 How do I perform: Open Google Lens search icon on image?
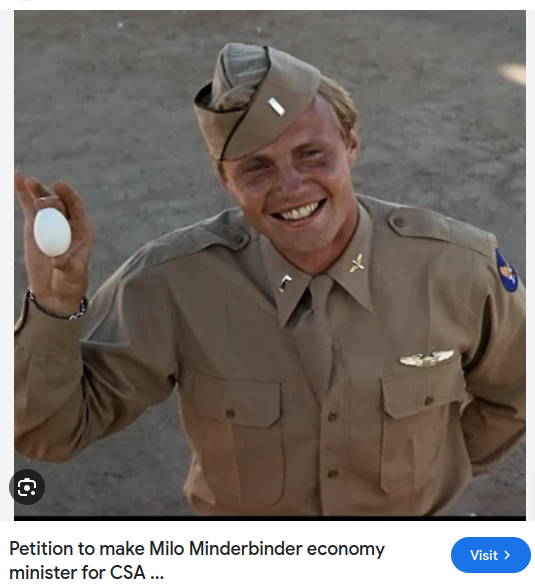tap(27, 487)
